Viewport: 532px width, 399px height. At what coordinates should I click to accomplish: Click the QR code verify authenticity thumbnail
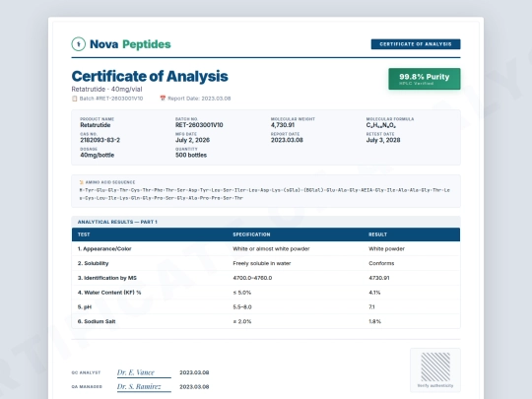coord(435,366)
